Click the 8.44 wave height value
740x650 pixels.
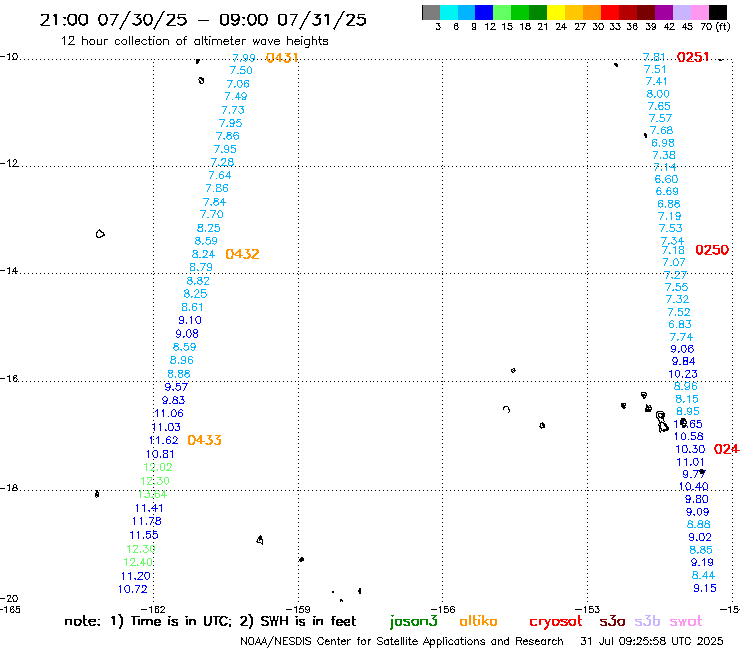point(703,575)
